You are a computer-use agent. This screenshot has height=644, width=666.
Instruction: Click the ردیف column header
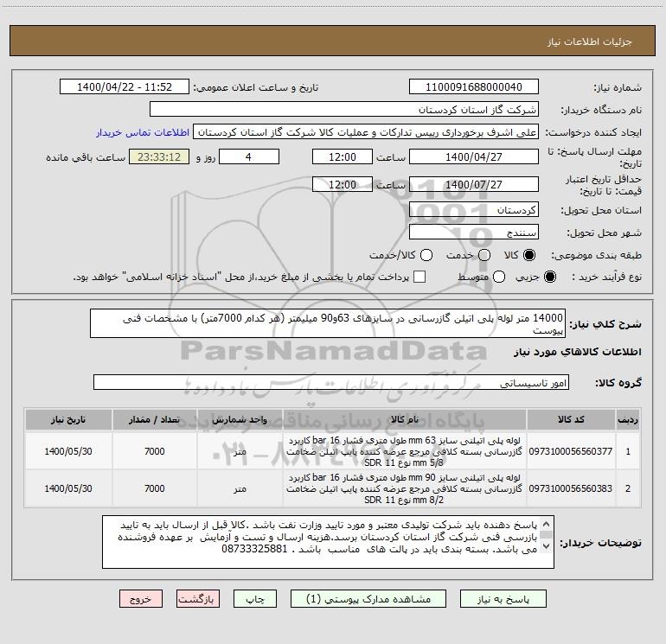click(628, 419)
